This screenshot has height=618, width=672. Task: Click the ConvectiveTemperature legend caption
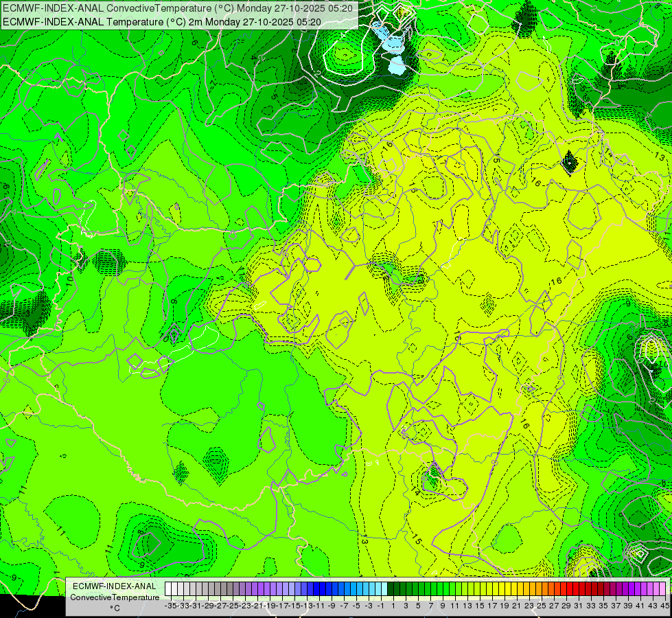click(115, 597)
